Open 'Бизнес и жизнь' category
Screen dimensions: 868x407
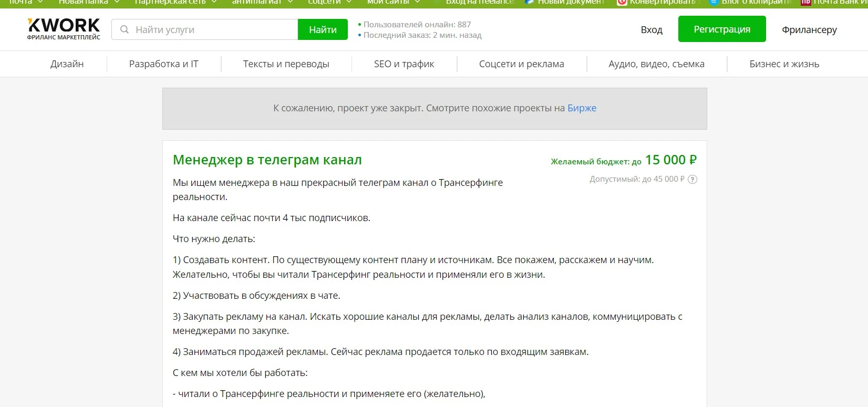coord(784,64)
